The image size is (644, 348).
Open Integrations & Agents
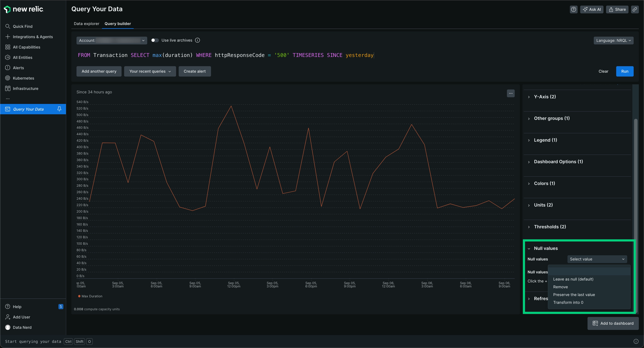[33, 37]
